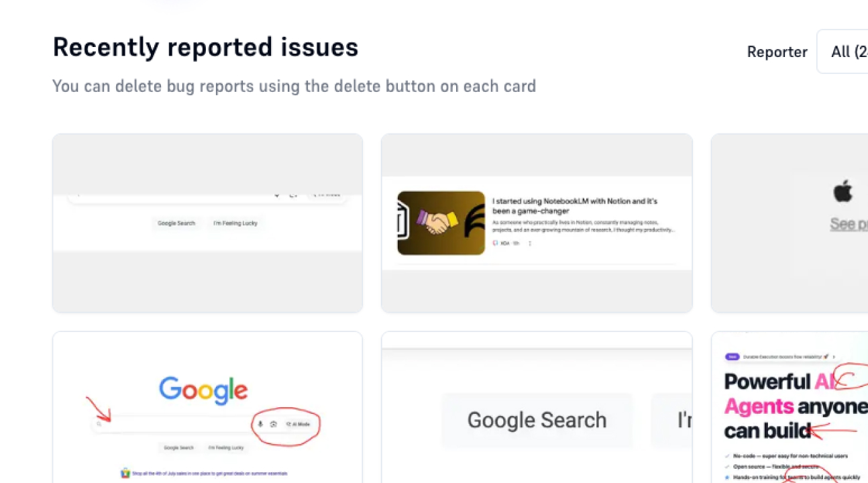Click the Apple logo on the top-right card

point(843,191)
